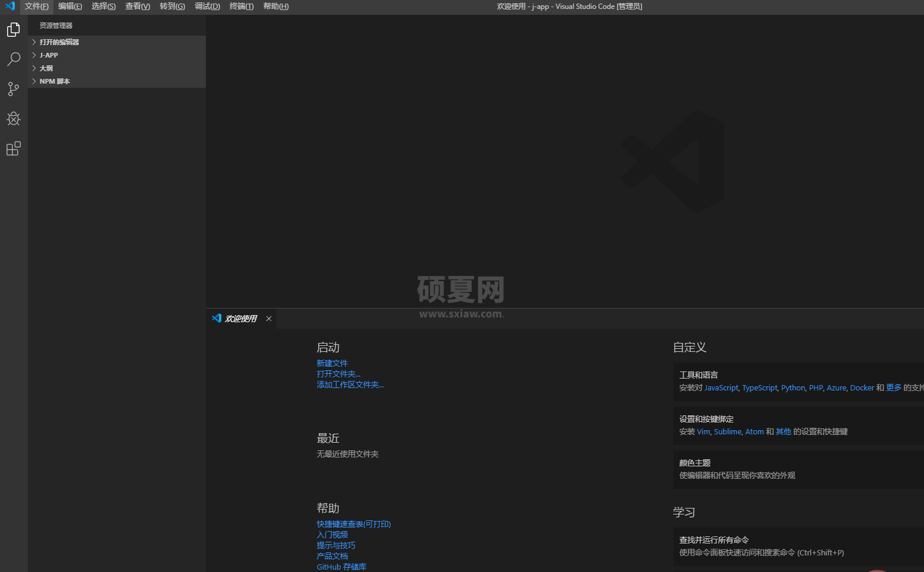Open the 转到(G) menu
Screen dimensions: 924x572
click(x=173, y=7)
